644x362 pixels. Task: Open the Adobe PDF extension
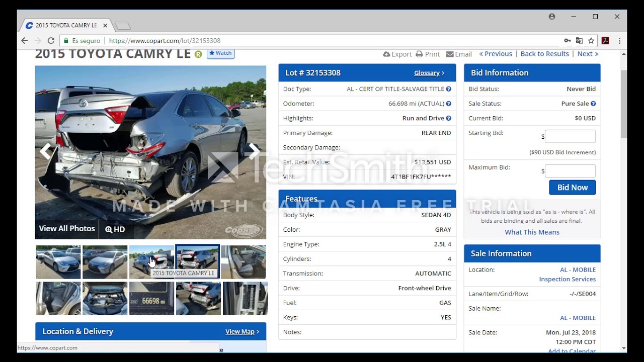click(605, 41)
